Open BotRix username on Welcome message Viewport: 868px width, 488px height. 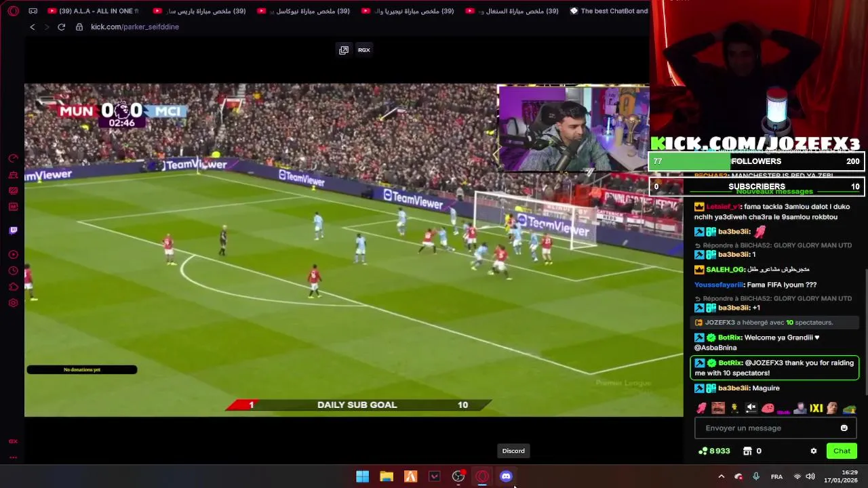729,338
